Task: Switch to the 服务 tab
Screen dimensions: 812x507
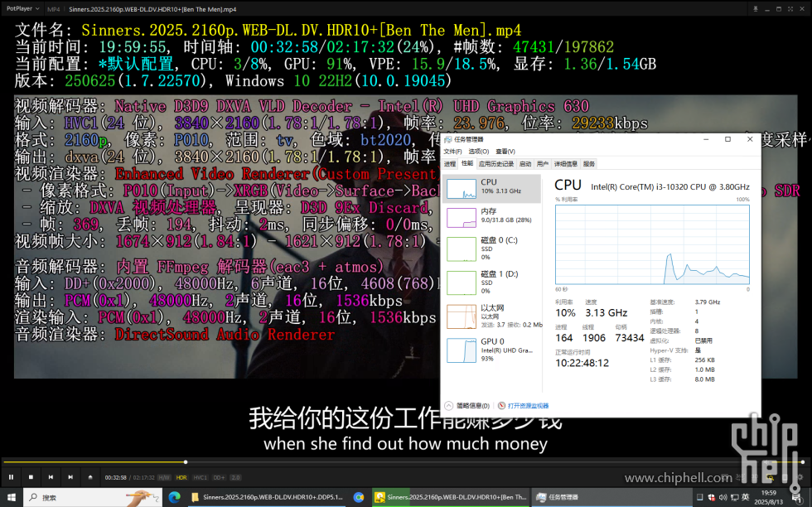Action: coord(589,164)
